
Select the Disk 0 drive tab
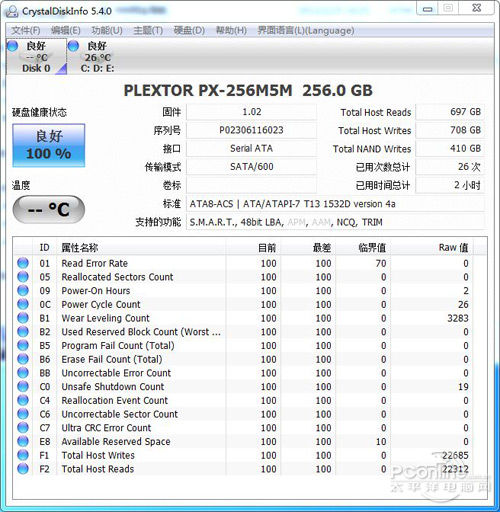click(x=36, y=57)
